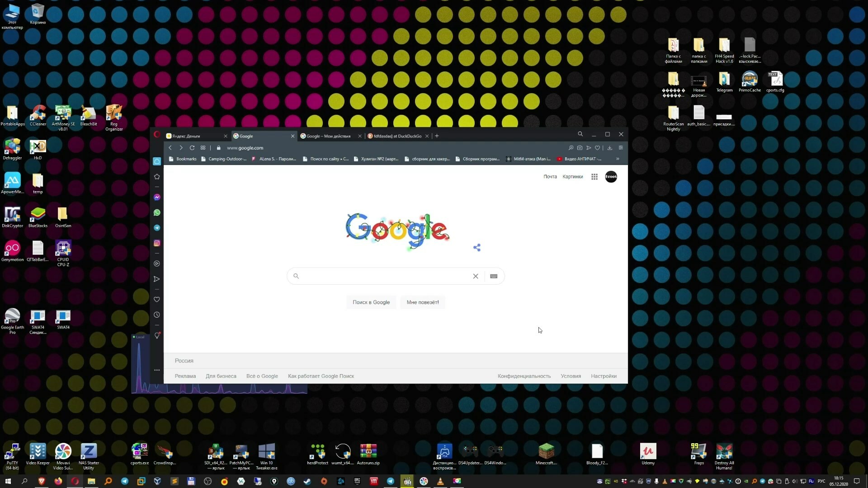The height and width of the screenshot is (488, 868).
Task: Open WhatsApp in Opera sidebar
Action: click(x=157, y=212)
